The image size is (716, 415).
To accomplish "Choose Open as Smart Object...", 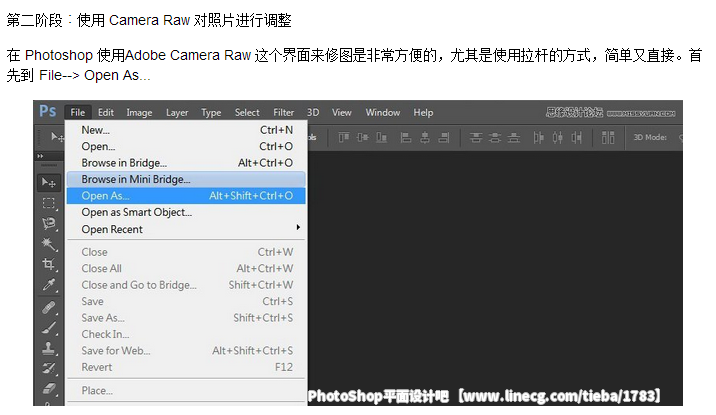I will tap(186, 212).
